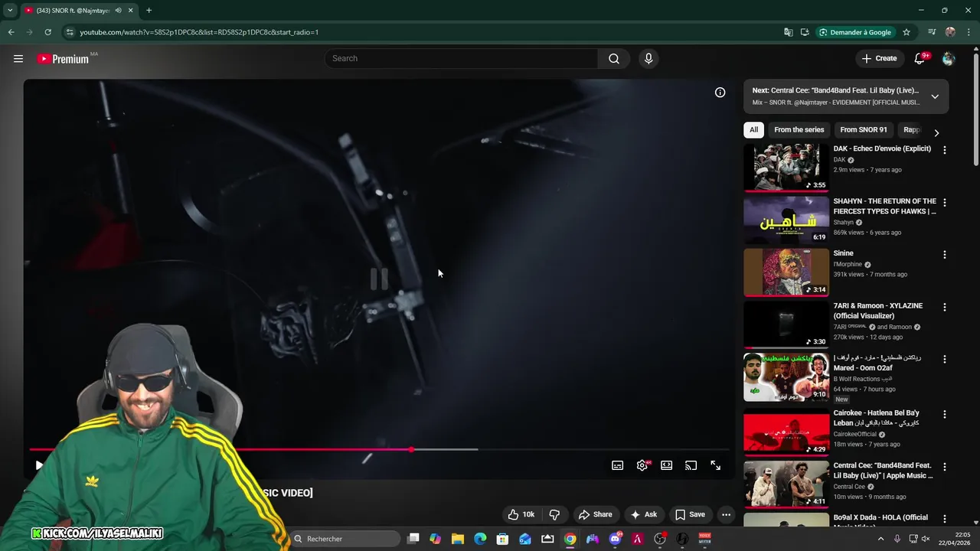Open Windows Rechercher search box
Viewport: 980px width, 551px height.
click(345, 539)
